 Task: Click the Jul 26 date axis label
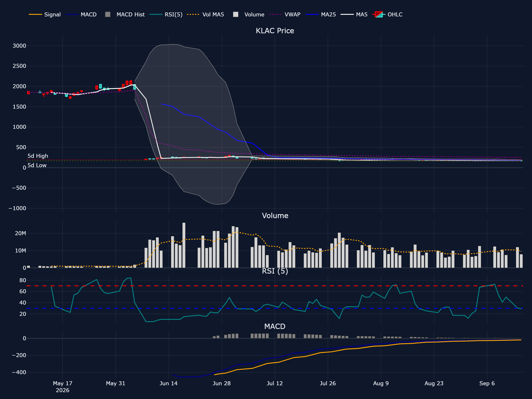pos(328,383)
